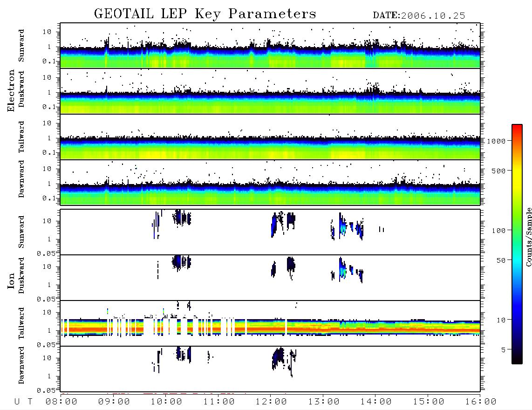Click the Counts/Sample rainbow color bar
This screenshot has width=532, height=410.
(517, 244)
